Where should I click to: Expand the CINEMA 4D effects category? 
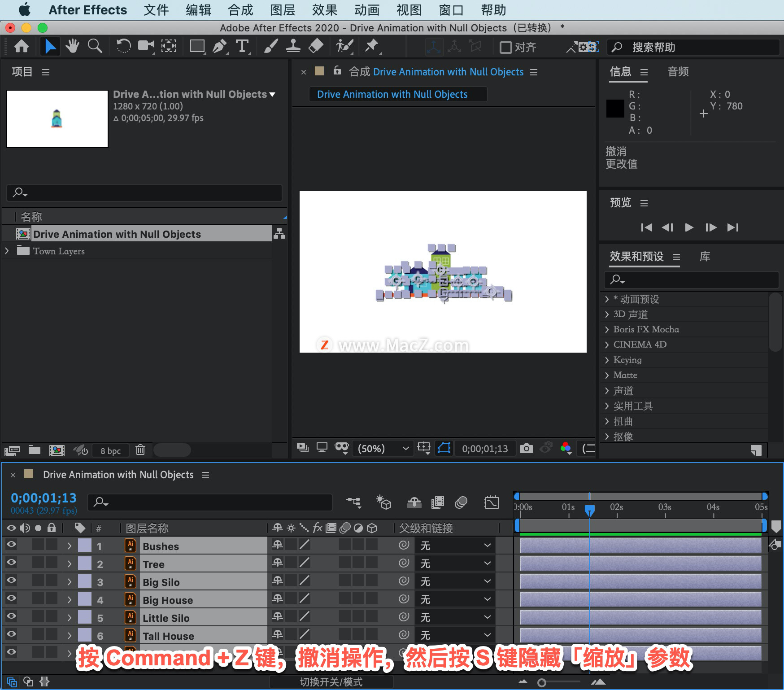pos(607,345)
